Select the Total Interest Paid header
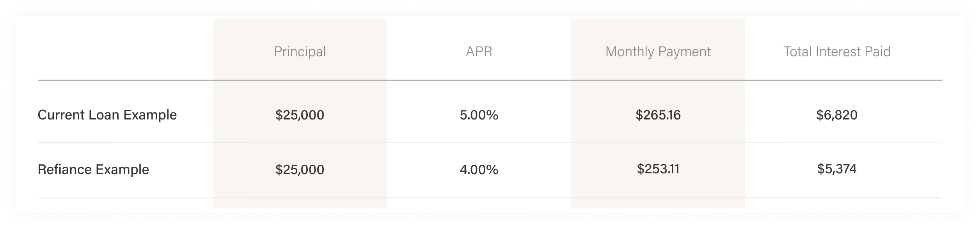This screenshot has height=228, width=980. pyautogui.click(x=836, y=52)
